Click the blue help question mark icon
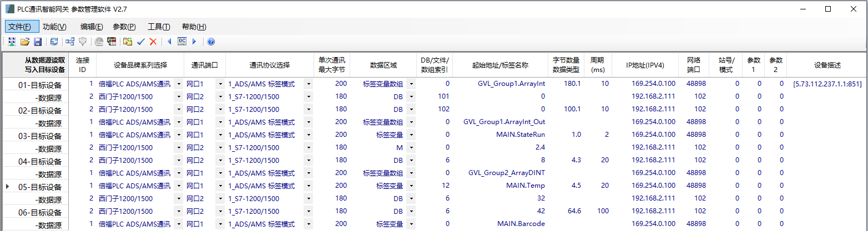 [x=211, y=42]
